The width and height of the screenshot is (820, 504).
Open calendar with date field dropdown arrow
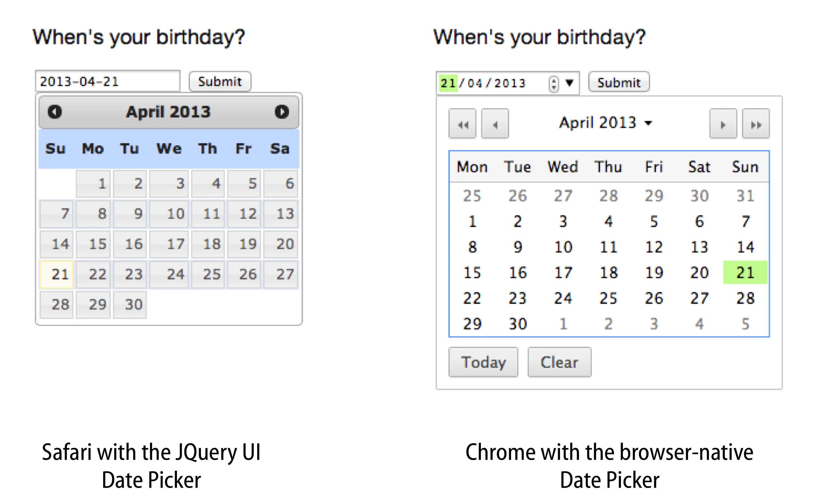(569, 82)
